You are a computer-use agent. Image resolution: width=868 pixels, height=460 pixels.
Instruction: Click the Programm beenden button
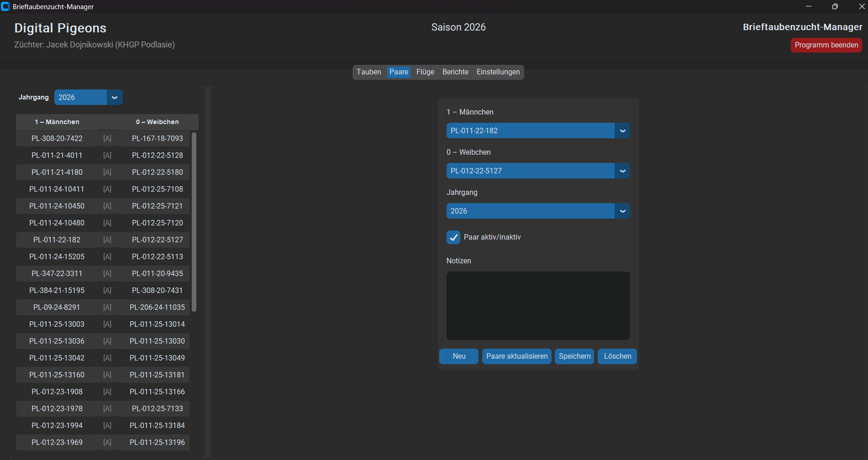pyautogui.click(x=826, y=45)
